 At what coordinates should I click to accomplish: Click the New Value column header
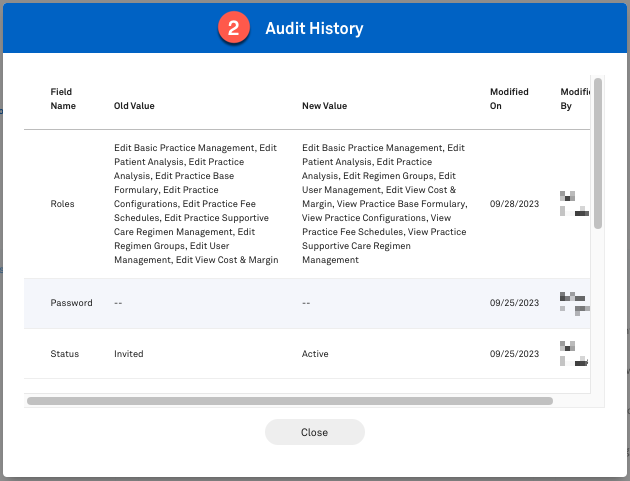point(324,105)
